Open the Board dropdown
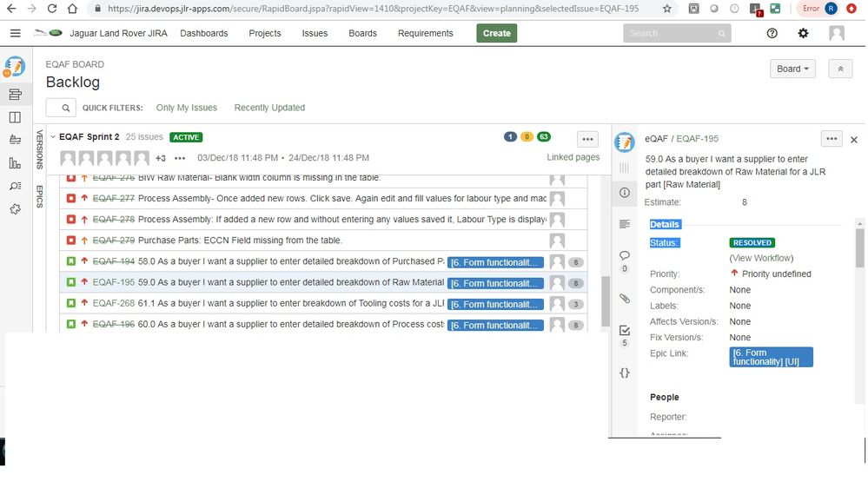The image size is (868, 488). pos(792,69)
